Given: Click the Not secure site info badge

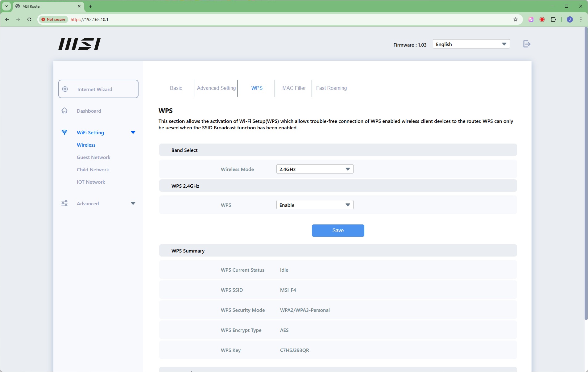Looking at the screenshot, I should (53, 19).
